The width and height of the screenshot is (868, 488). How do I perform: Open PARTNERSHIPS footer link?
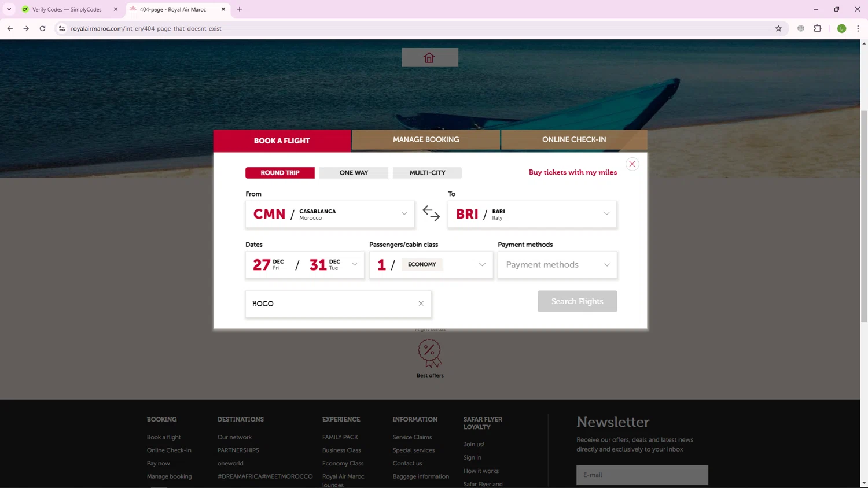click(238, 450)
